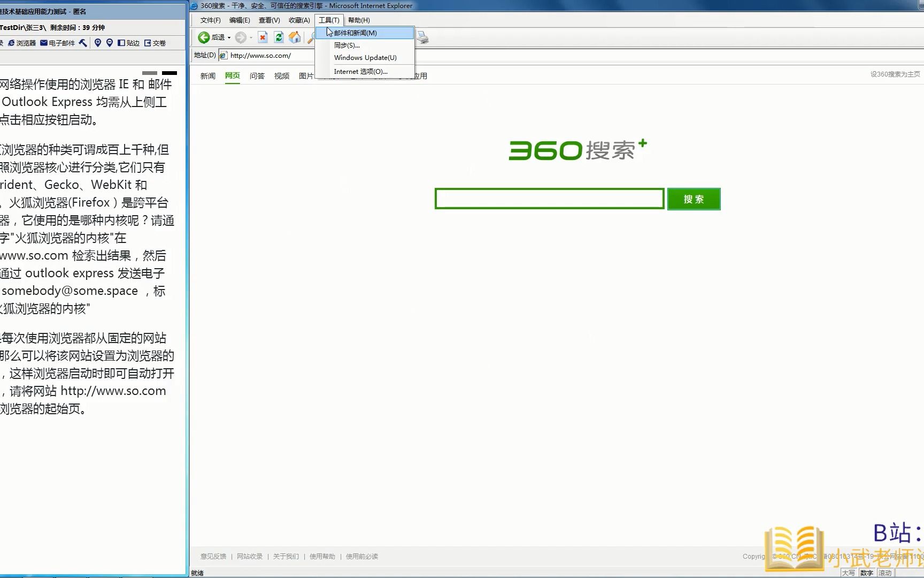Click the page icon in address bar

(224, 56)
